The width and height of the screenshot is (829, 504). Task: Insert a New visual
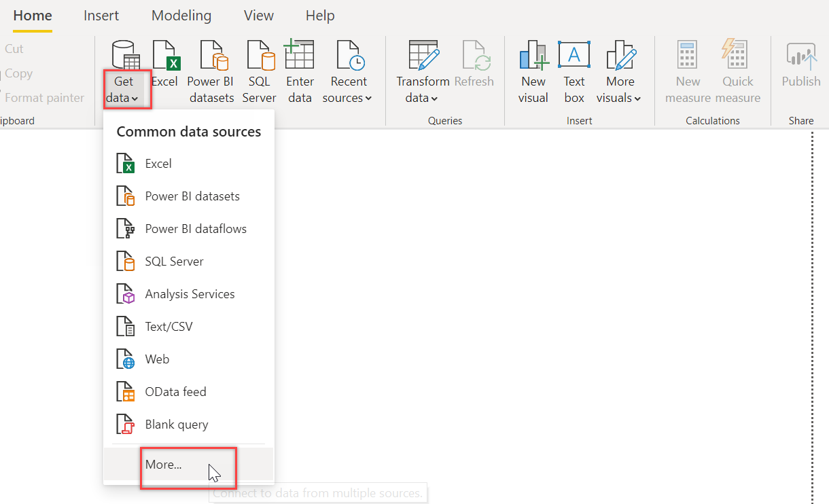[533, 72]
